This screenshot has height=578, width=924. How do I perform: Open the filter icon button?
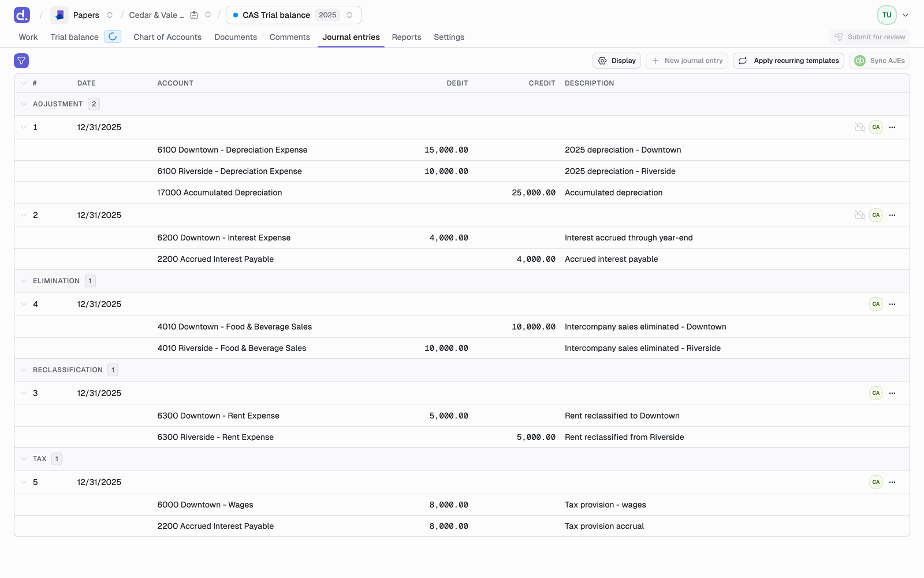pos(21,61)
